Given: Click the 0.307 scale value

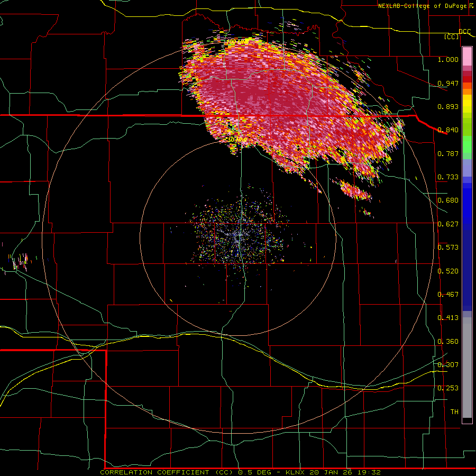Looking at the screenshot, I should [448, 364].
